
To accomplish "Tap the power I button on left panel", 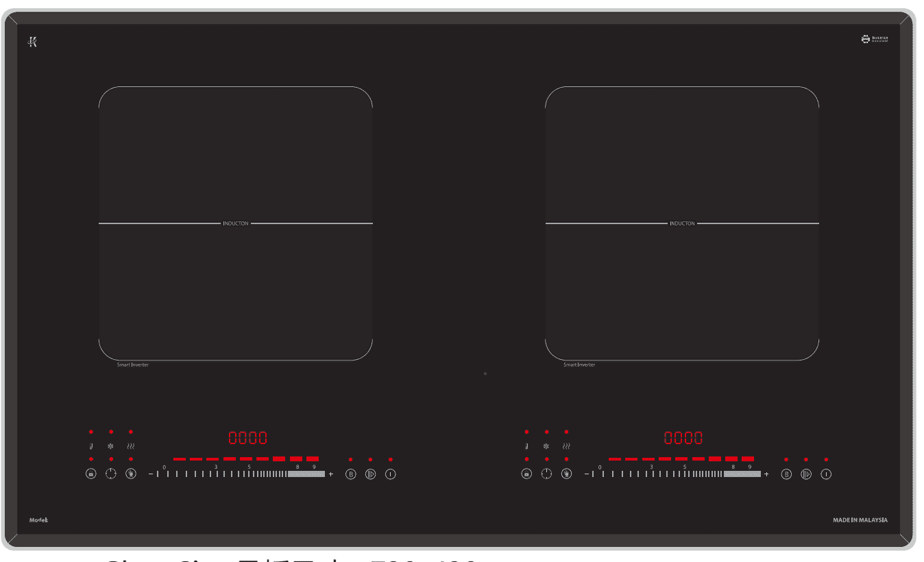I will [x=391, y=474].
